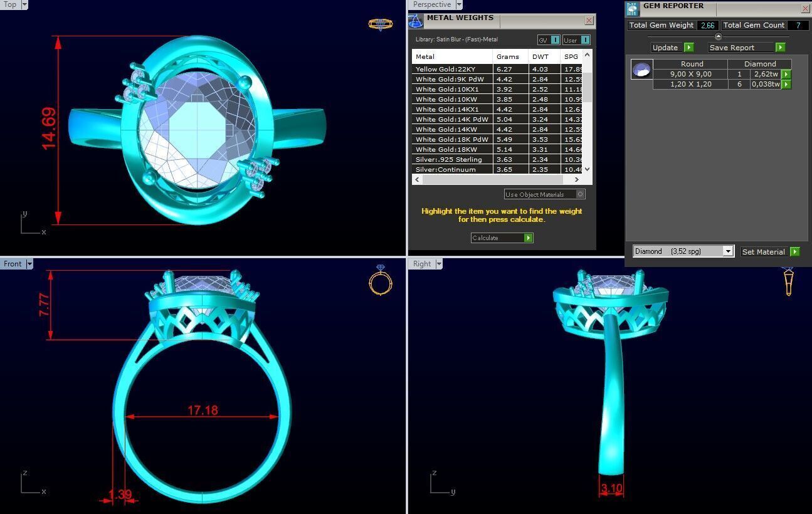812x514 pixels.
Task: Select the White Gold:14K PdW row
Action: [x=497, y=119]
